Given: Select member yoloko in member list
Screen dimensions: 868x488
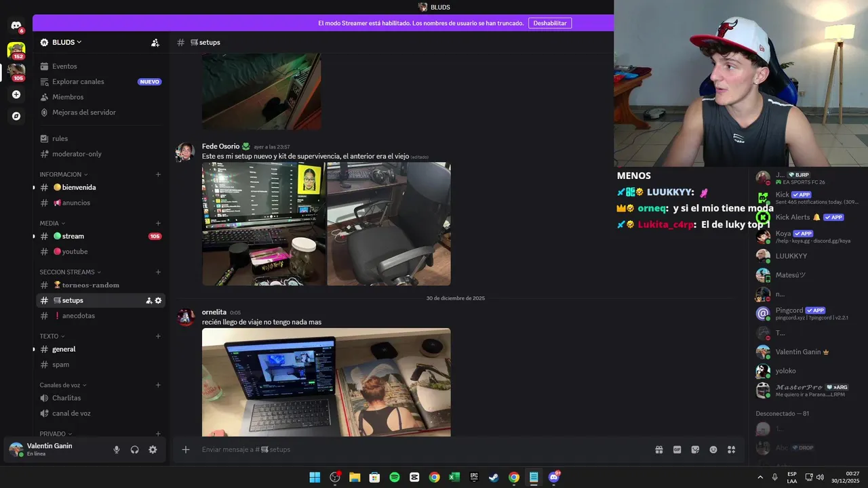Looking at the screenshot, I should pos(806,371).
